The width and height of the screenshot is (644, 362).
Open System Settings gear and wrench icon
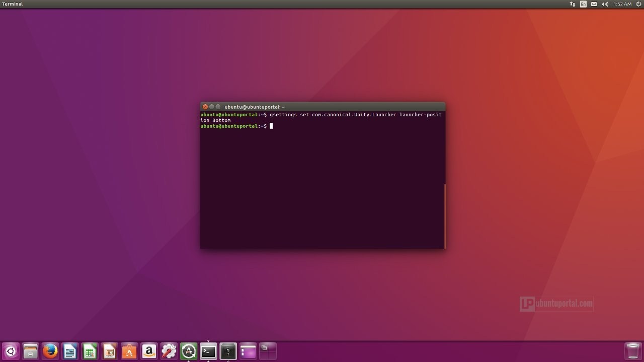pos(169,351)
